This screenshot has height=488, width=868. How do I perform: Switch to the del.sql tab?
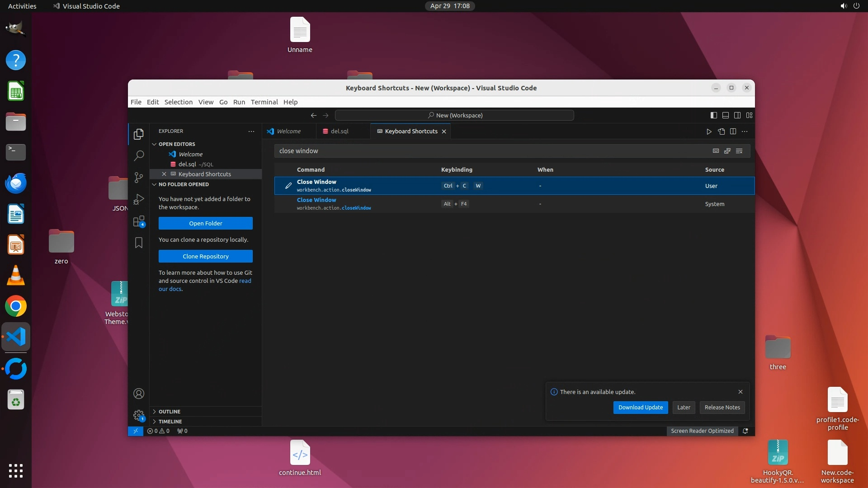(339, 131)
